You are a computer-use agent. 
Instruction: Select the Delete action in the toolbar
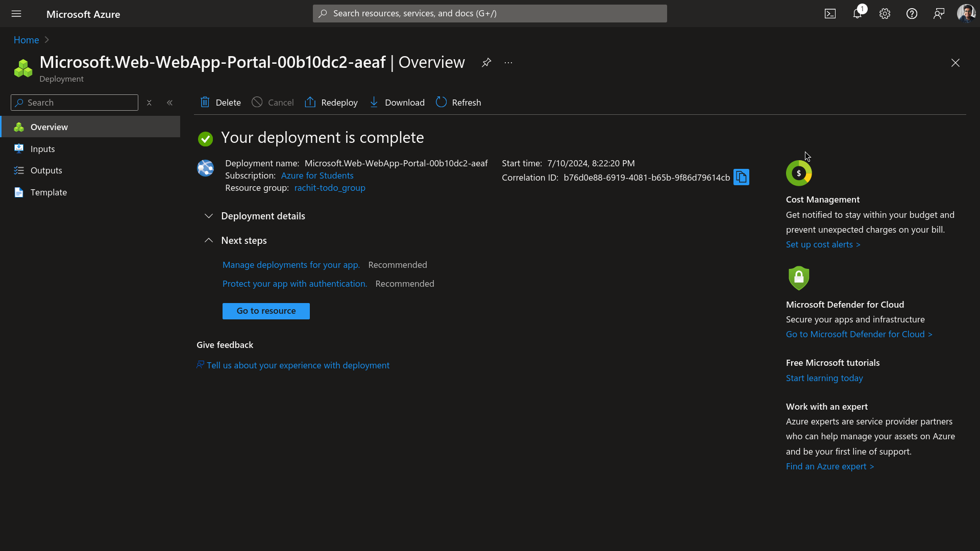[220, 102]
